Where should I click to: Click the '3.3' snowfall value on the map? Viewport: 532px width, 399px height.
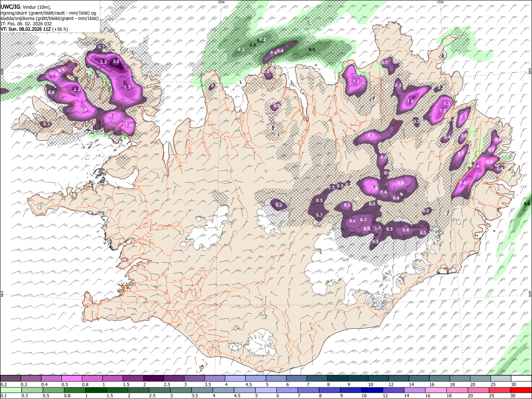pos(116,62)
